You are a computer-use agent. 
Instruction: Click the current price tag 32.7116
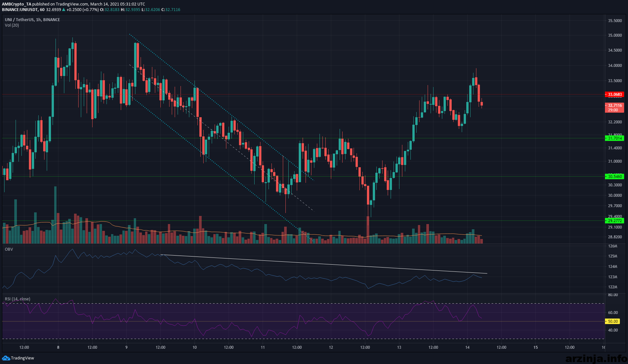(x=614, y=105)
